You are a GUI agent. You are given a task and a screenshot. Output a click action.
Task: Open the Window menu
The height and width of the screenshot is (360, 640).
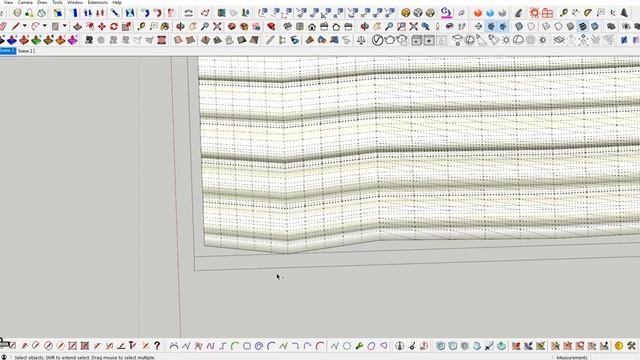[75, 2]
